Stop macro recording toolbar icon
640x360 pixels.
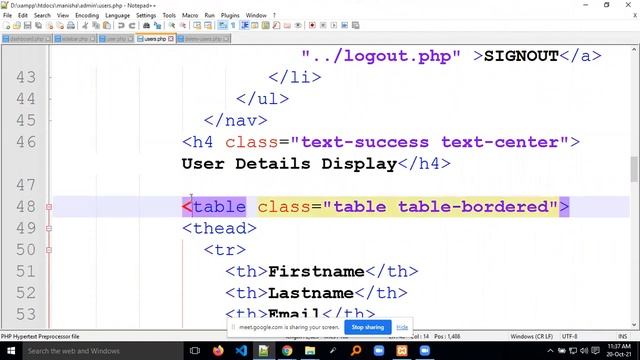tap(323, 25)
